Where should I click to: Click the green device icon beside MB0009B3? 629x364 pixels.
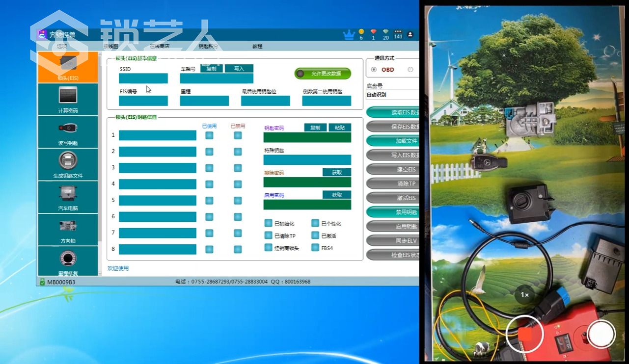(43, 282)
